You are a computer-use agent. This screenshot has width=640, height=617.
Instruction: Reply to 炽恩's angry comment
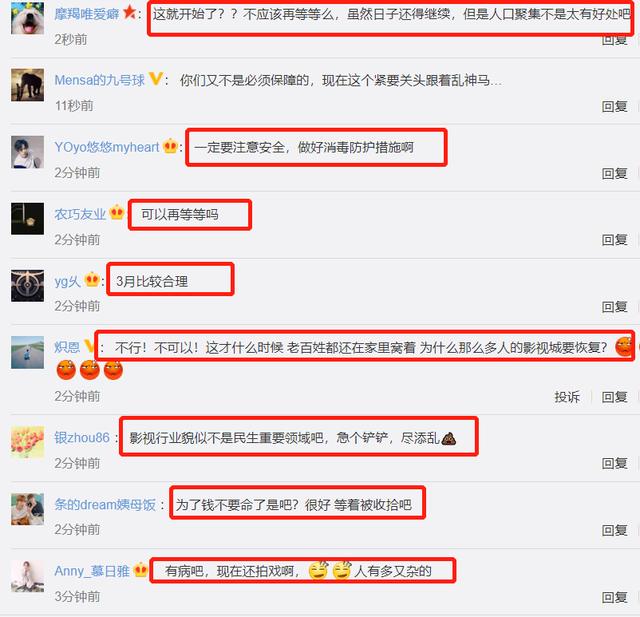point(614,397)
